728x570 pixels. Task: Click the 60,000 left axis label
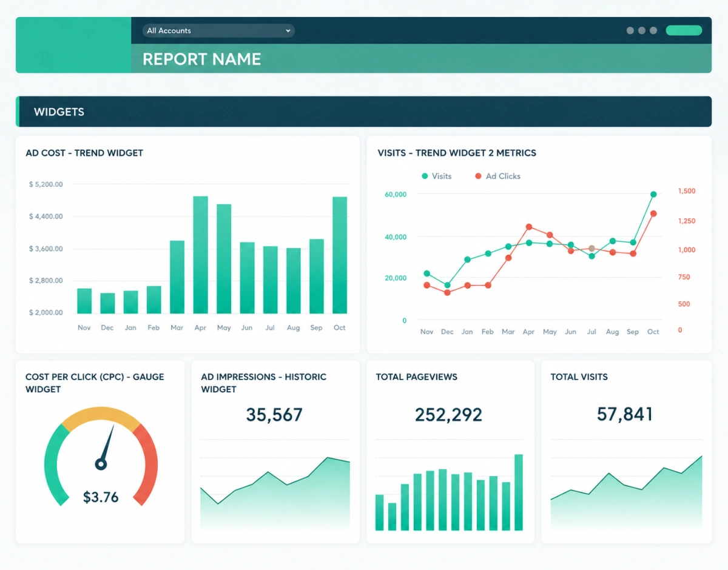[396, 194]
